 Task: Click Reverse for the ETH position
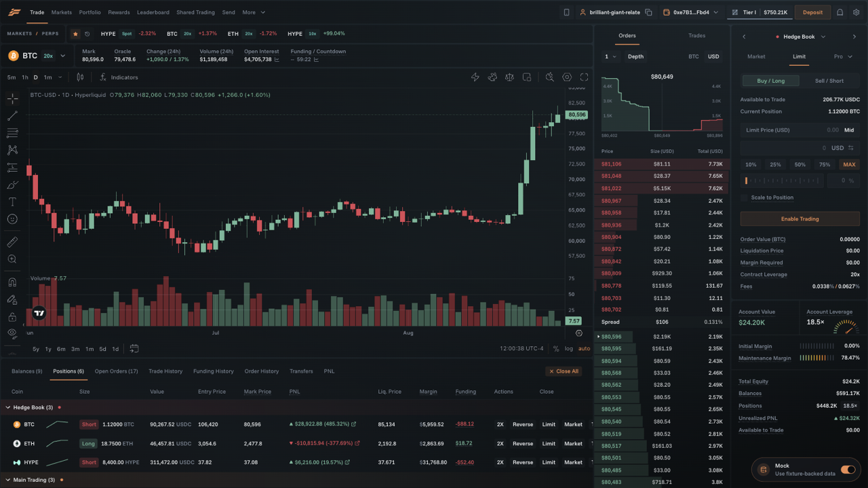[523, 443]
